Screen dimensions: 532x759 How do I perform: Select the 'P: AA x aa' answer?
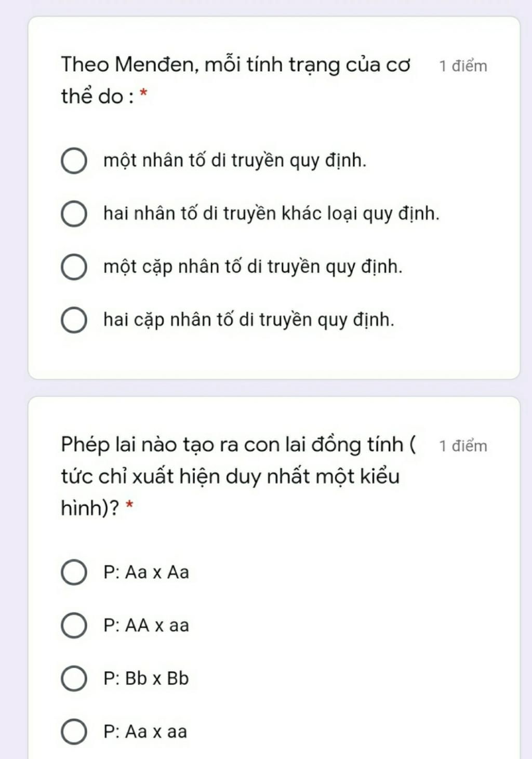click(74, 625)
